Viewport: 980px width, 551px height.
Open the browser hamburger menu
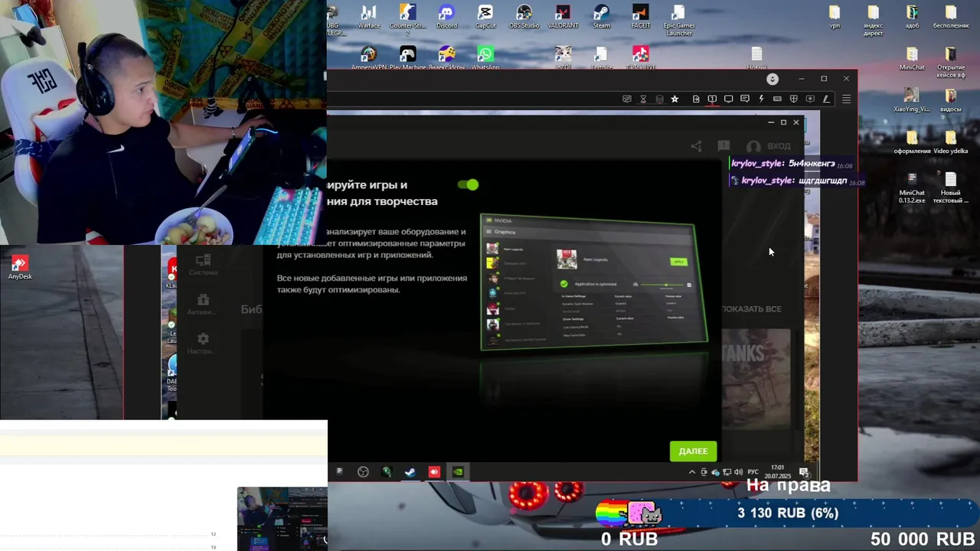click(846, 99)
